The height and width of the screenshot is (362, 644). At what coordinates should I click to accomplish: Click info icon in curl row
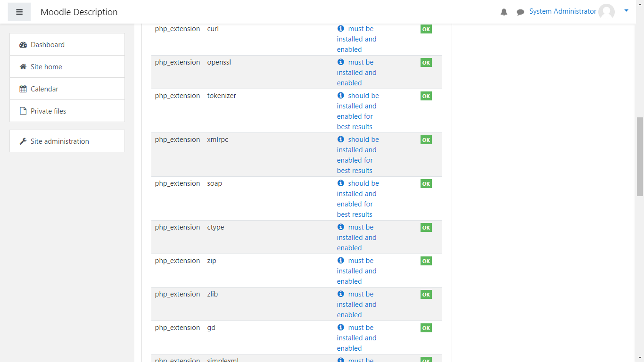point(341,28)
